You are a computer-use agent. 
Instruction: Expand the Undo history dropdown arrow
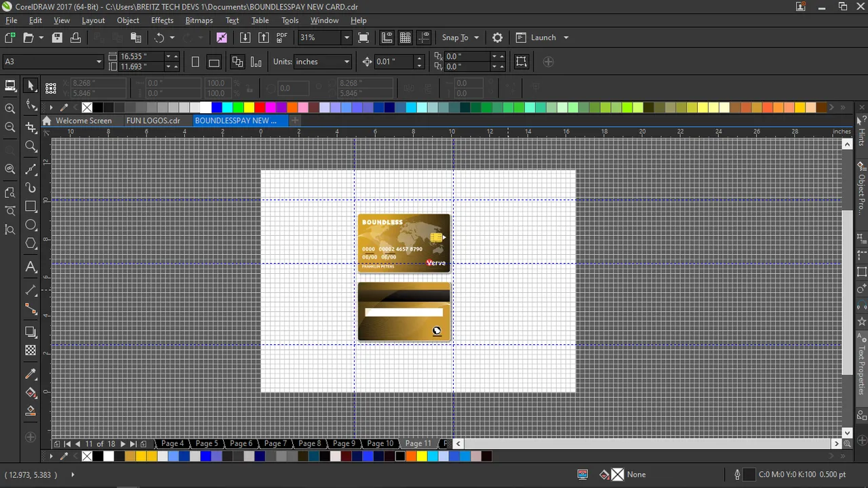(x=172, y=37)
